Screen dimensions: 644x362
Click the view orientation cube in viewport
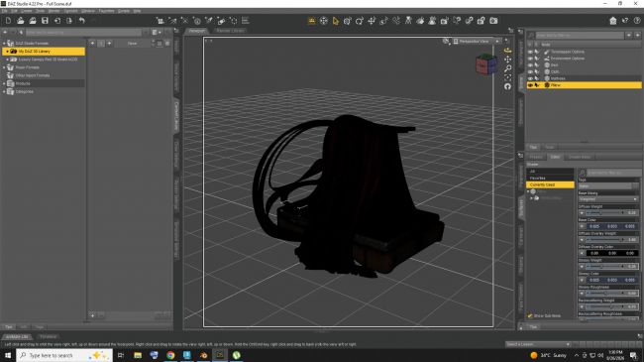click(x=486, y=64)
